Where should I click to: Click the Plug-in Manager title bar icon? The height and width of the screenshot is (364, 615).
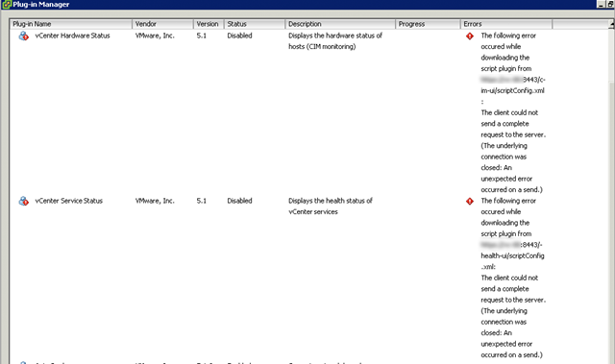coord(6,4)
